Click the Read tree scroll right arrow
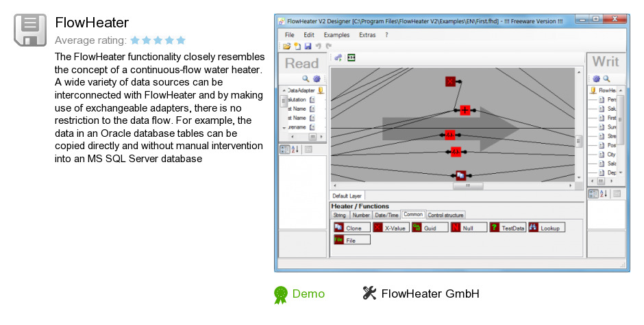 click(x=321, y=137)
